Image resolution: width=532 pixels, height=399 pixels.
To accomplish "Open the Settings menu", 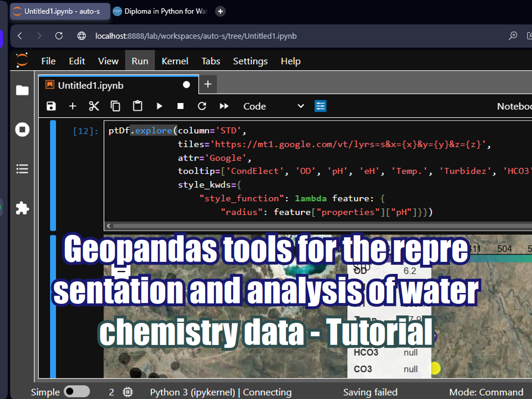I will (250, 61).
